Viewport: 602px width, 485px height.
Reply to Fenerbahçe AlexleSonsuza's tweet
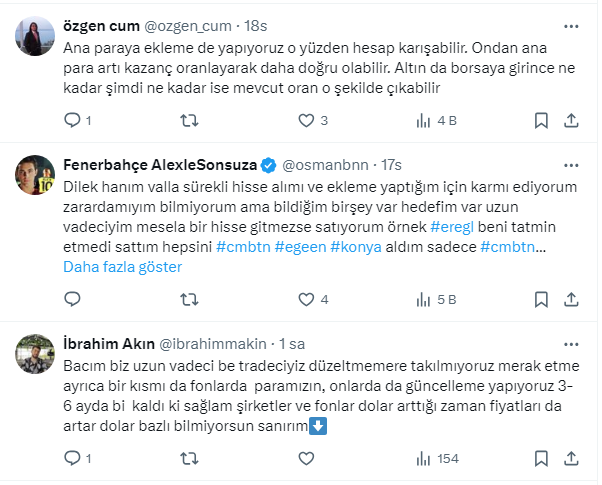(72, 298)
